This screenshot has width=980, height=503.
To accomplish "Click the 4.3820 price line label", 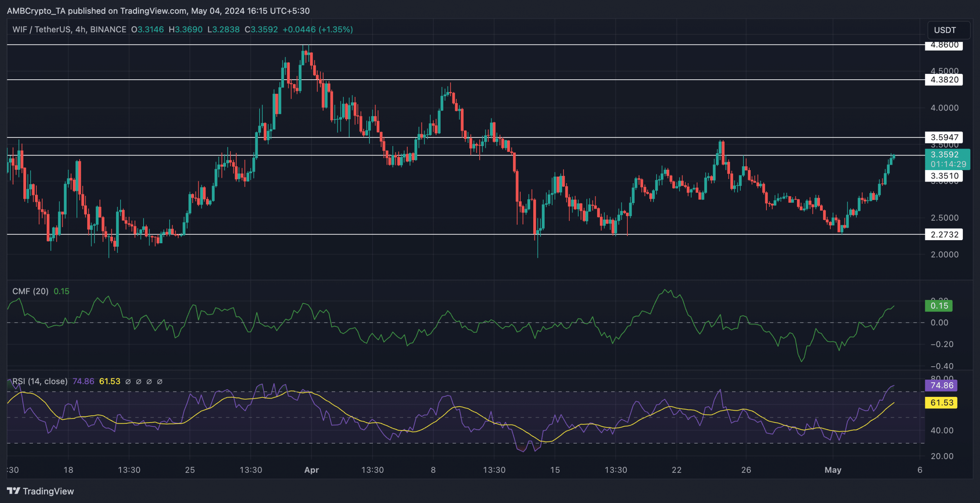I will pos(944,80).
